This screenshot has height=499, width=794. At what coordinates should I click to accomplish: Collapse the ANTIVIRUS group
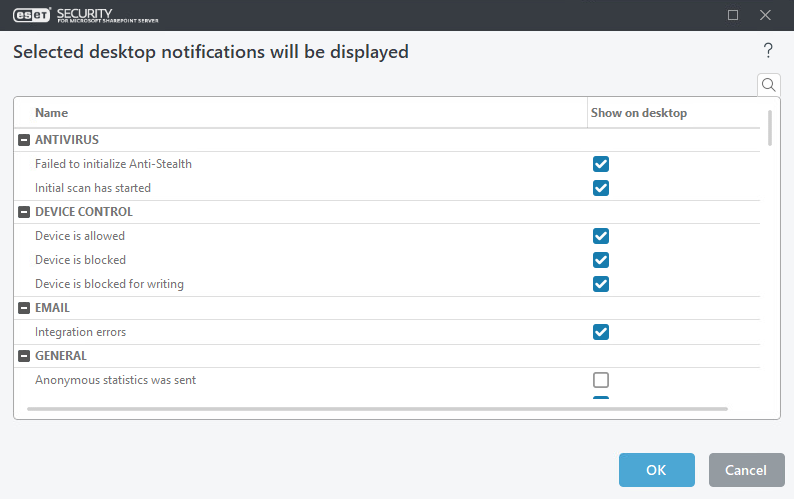[x=24, y=140]
